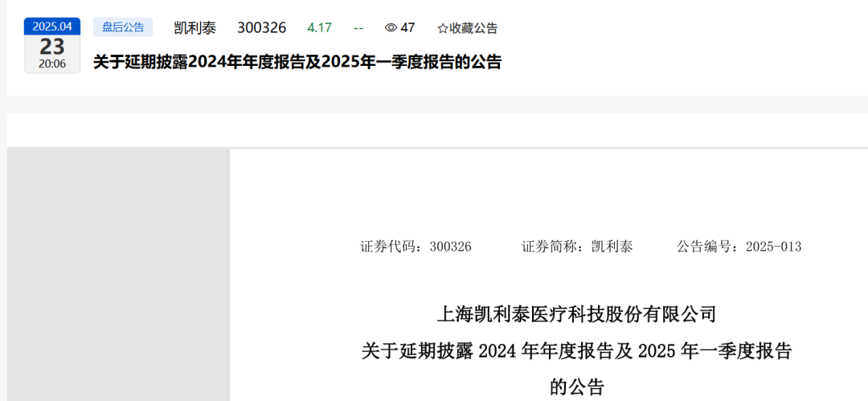Select stock code 300326 in the header

click(x=262, y=27)
